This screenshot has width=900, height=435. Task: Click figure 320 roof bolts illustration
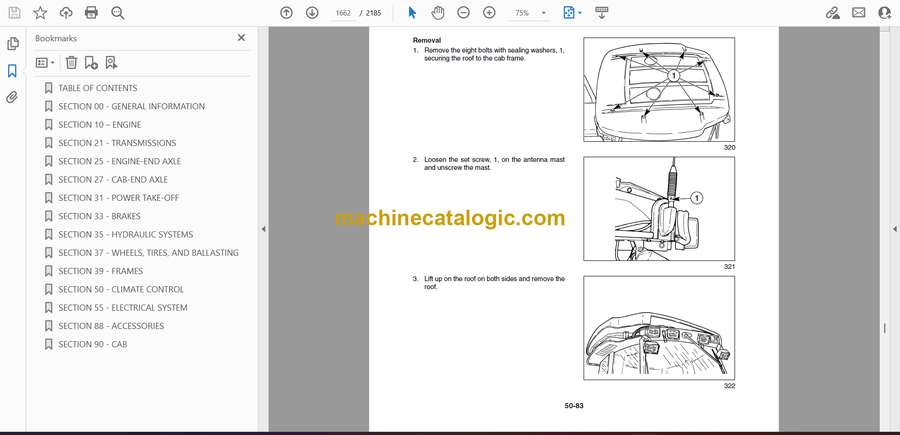[x=659, y=90]
